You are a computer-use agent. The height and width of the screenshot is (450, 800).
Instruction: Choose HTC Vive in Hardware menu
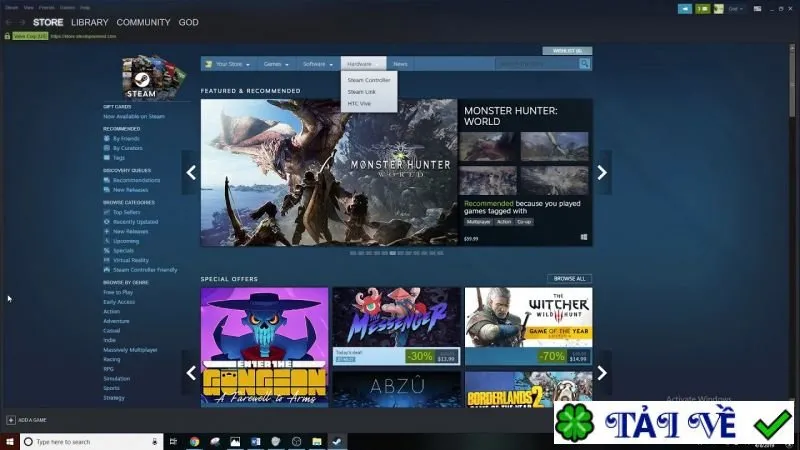pos(359,104)
